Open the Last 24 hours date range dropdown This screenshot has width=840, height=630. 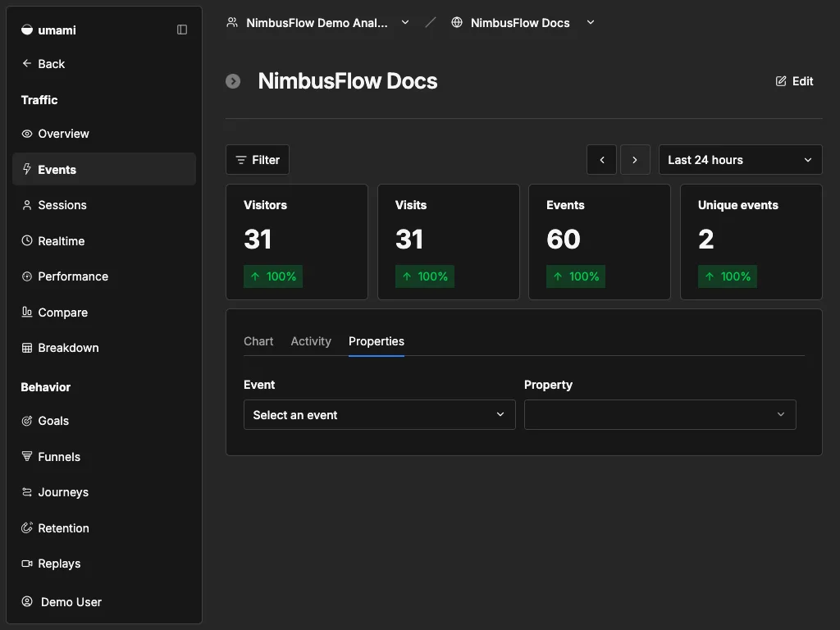[x=741, y=160]
